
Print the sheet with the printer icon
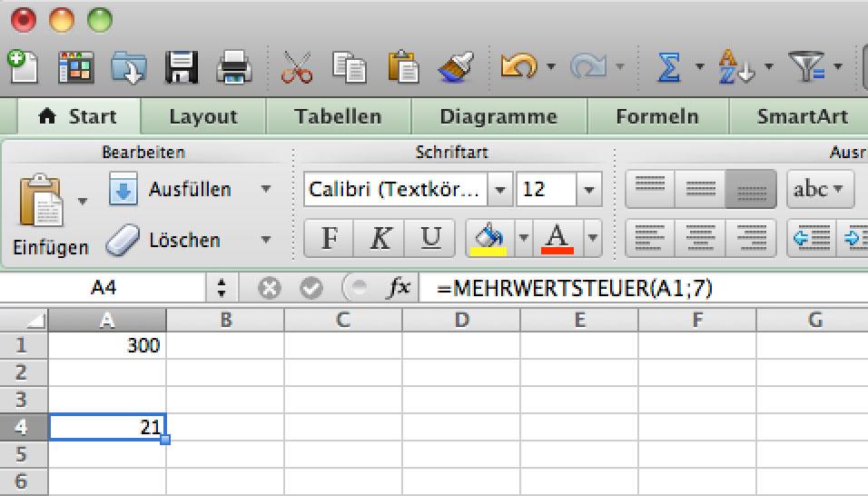[234, 67]
